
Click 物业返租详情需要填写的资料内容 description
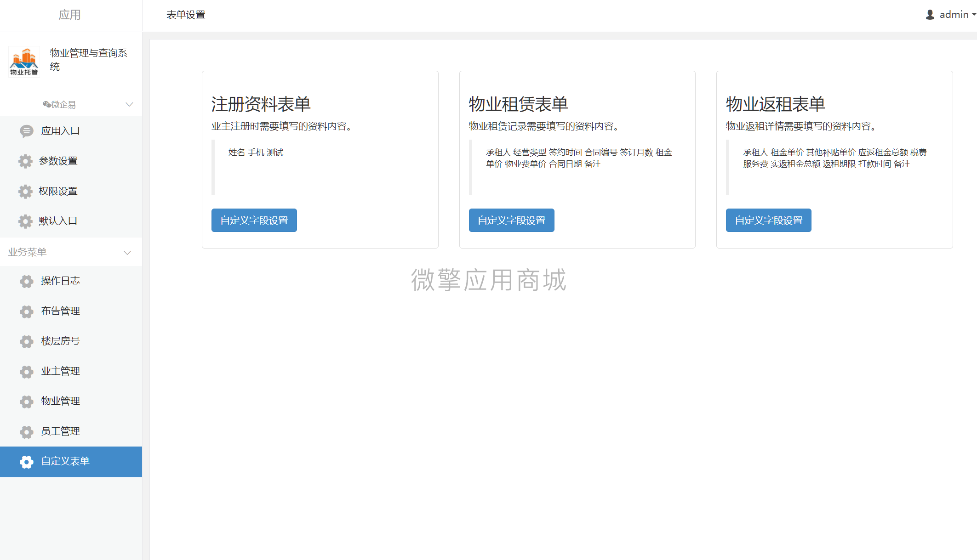point(801,126)
